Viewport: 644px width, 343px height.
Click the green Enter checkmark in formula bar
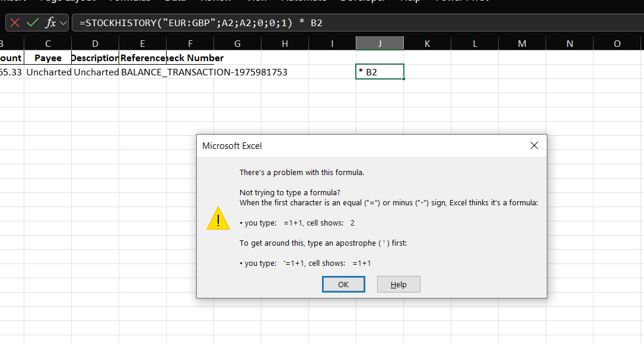tap(33, 23)
